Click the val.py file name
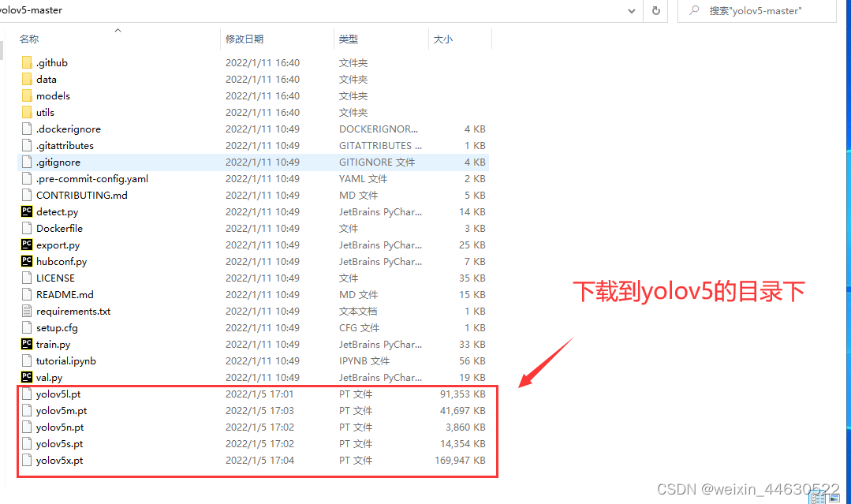 point(49,377)
